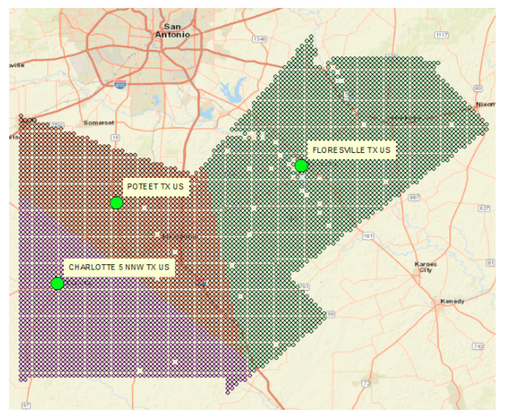
Task: Select the POTEET TX US label
Action: pos(155,187)
